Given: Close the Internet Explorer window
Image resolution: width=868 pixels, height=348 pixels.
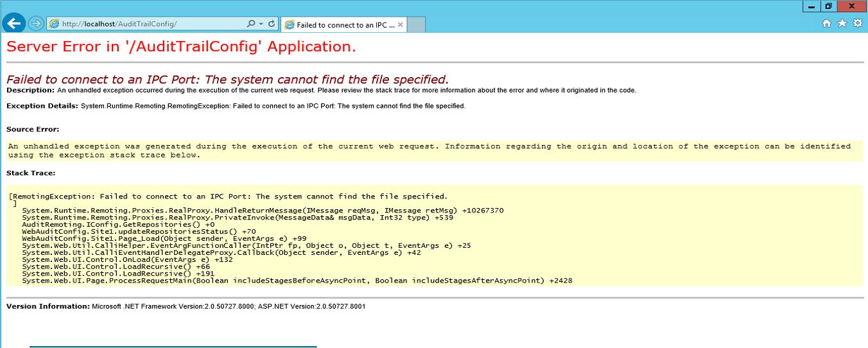Looking at the screenshot, I should click(851, 6).
